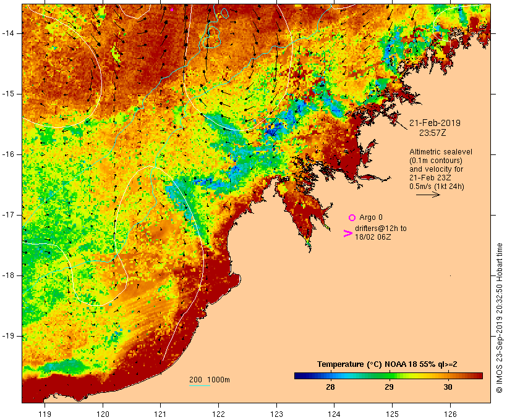Click the colorbar tick label 28
Viewport: 507px width, 420px height.
(x=330, y=387)
